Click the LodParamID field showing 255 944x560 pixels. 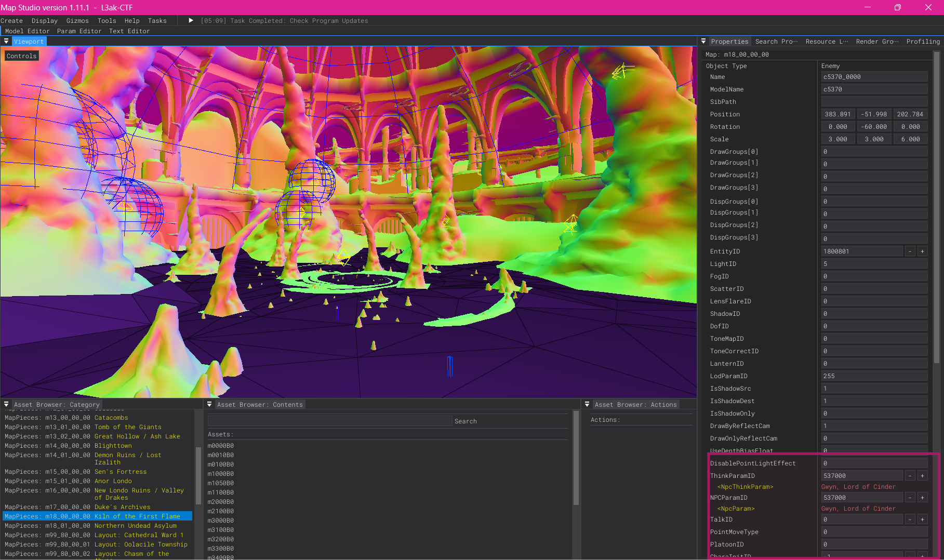[x=874, y=376]
